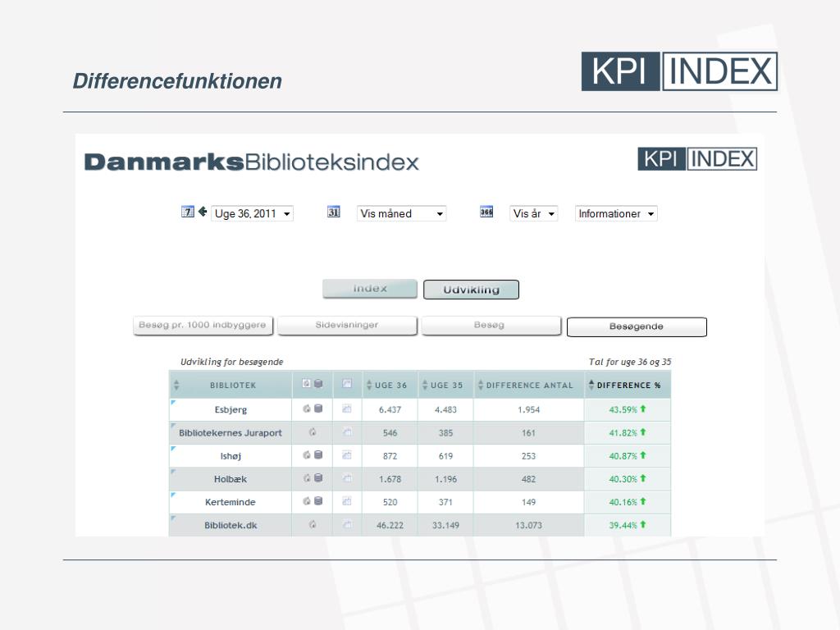
Task: Click the KPI INDEX logo beside the DanmarksBiblioteksindex title
Action: [x=697, y=159]
